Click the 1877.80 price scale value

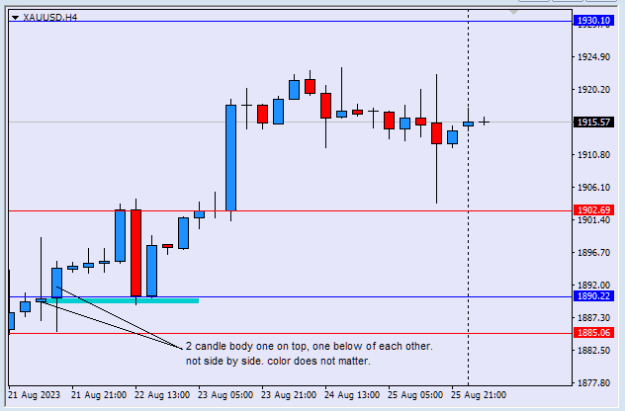pos(594,383)
